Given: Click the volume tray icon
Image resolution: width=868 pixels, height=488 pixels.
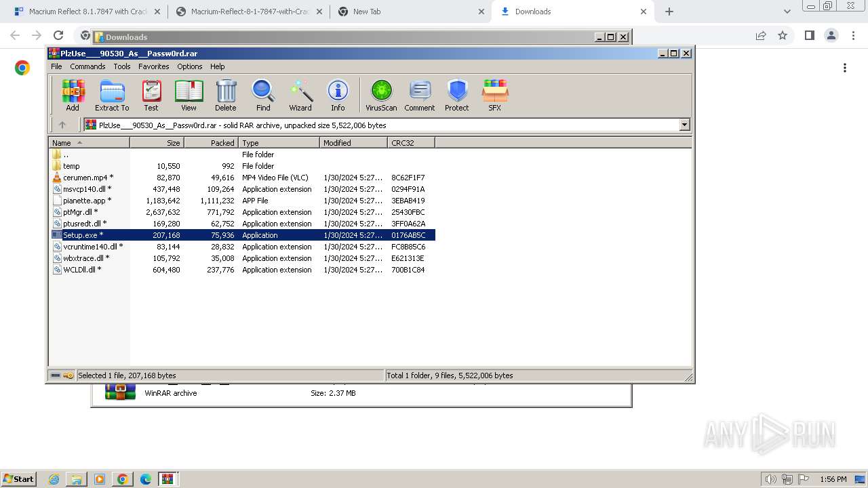Looking at the screenshot, I should 770,479.
